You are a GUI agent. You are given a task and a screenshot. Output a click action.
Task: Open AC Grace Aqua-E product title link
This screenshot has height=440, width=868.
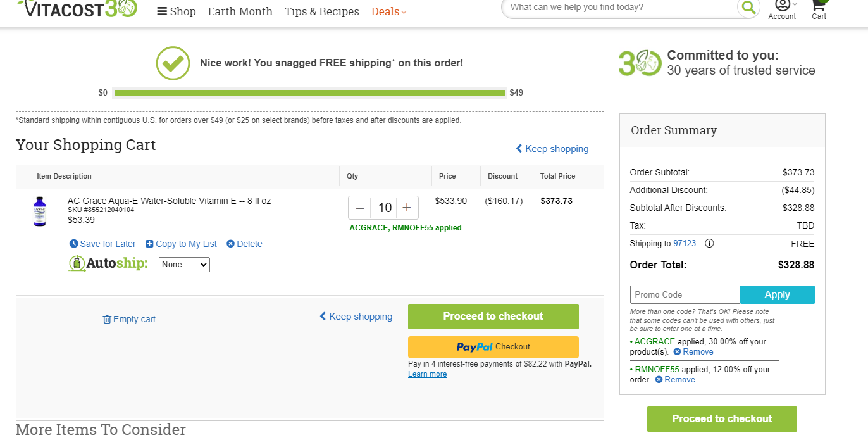(169, 201)
